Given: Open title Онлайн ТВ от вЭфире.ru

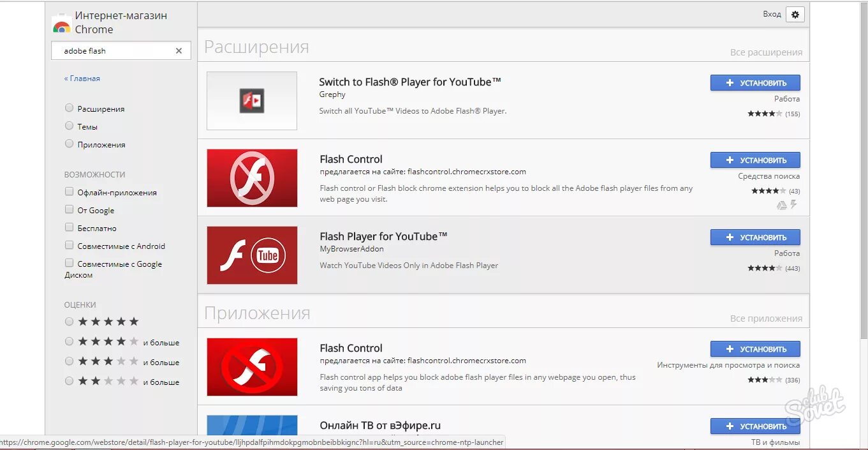Looking at the screenshot, I should 380,425.
